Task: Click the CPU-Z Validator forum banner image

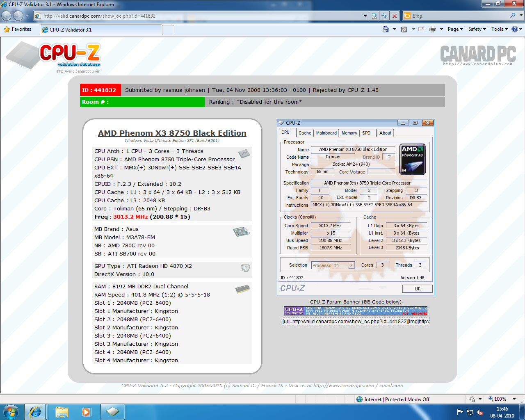Action: [356, 311]
